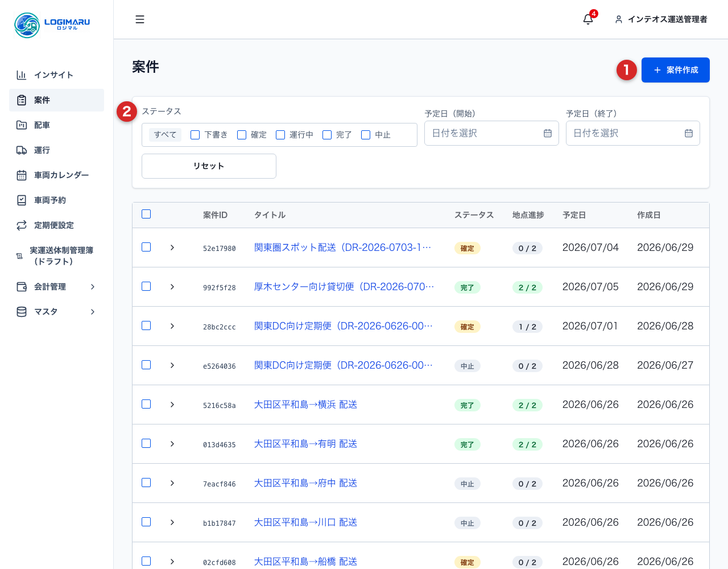The width and height of the screenshot is (728, 569).
Task: Toggle the select-all checkbox in table header
Action: (146, 214)
